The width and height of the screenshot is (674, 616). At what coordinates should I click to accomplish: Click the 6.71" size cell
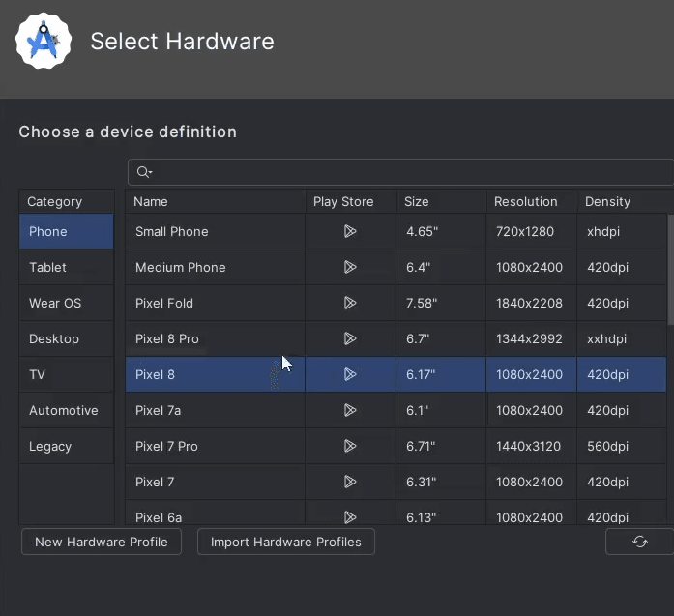(x=441, y=446)
